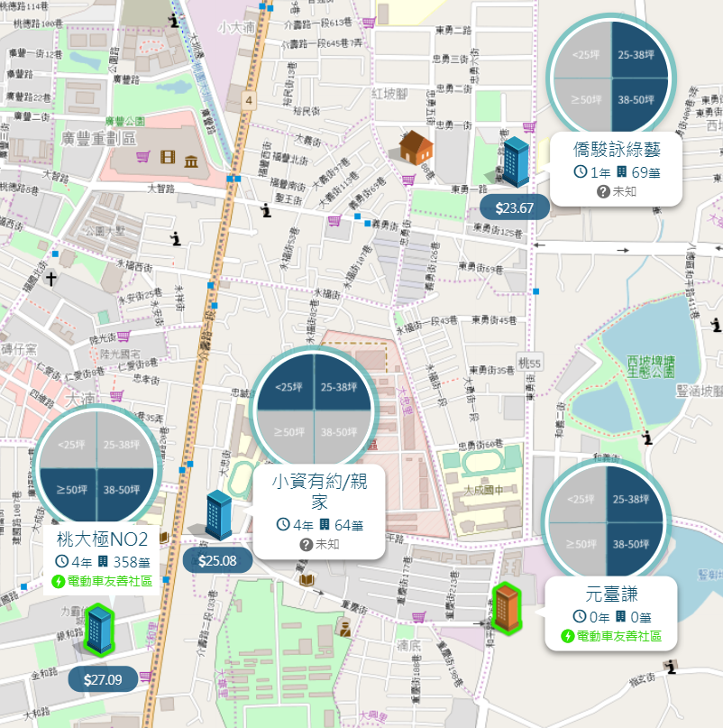This screenshot has height=728, width=723.
Task: Click the 陸光國宅 label
Action: 120,355
